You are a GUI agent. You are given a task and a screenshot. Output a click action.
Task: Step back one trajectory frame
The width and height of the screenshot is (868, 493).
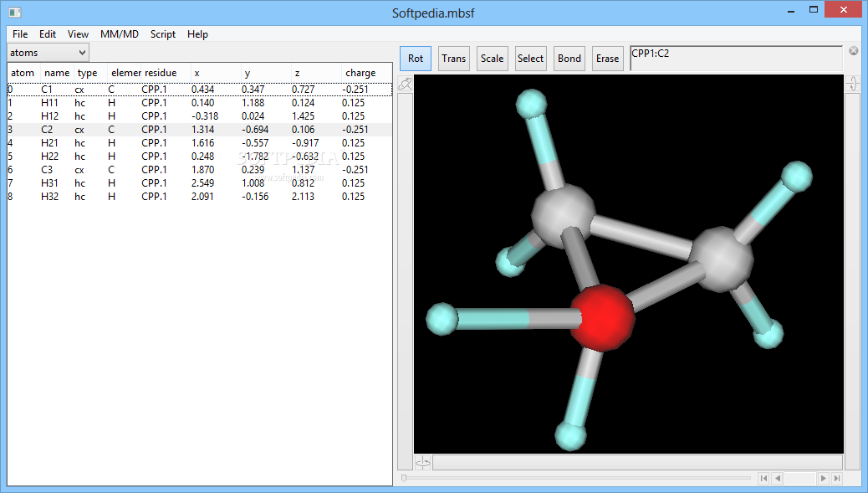click(777, 478)
